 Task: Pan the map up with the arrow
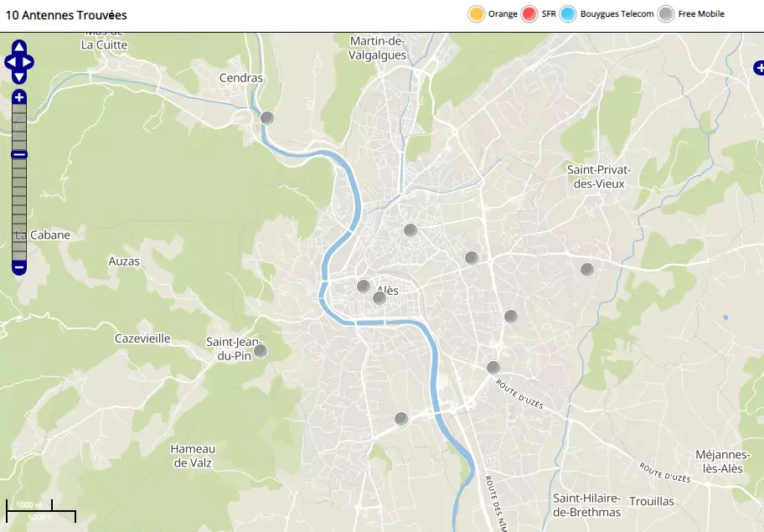click(x=19, y=48)
